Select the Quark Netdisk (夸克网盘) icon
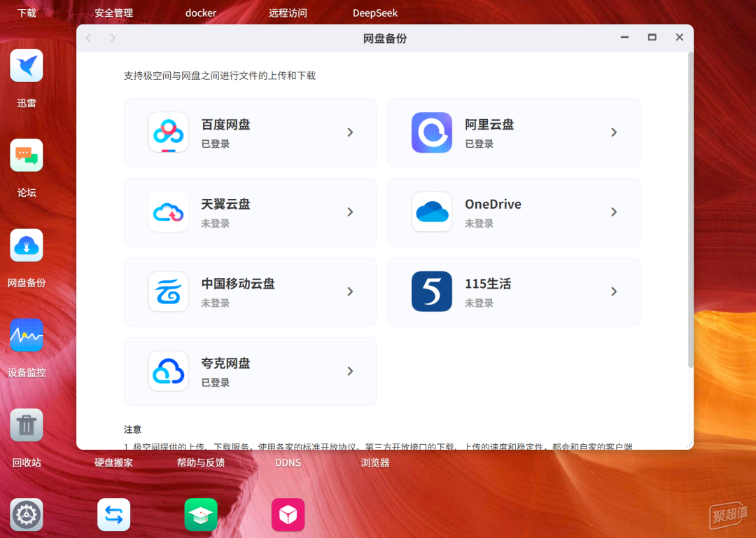756x538 pixels. pos(168,371)
